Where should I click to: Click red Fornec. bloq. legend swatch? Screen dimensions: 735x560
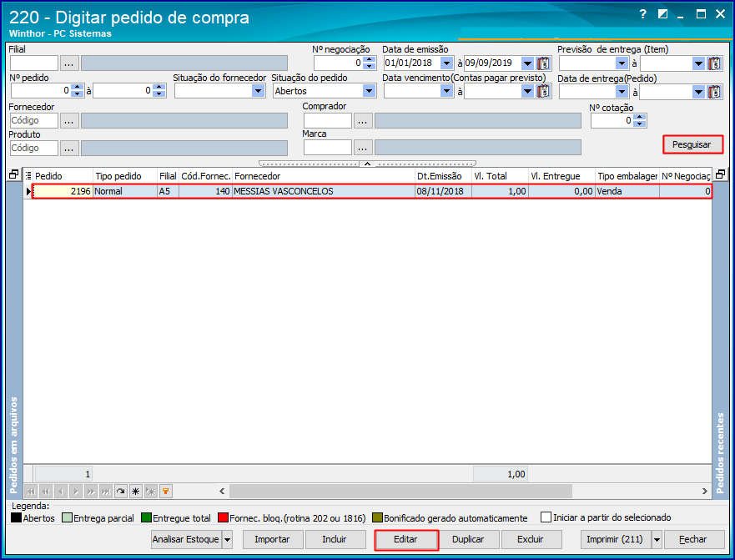pos(223,517)
